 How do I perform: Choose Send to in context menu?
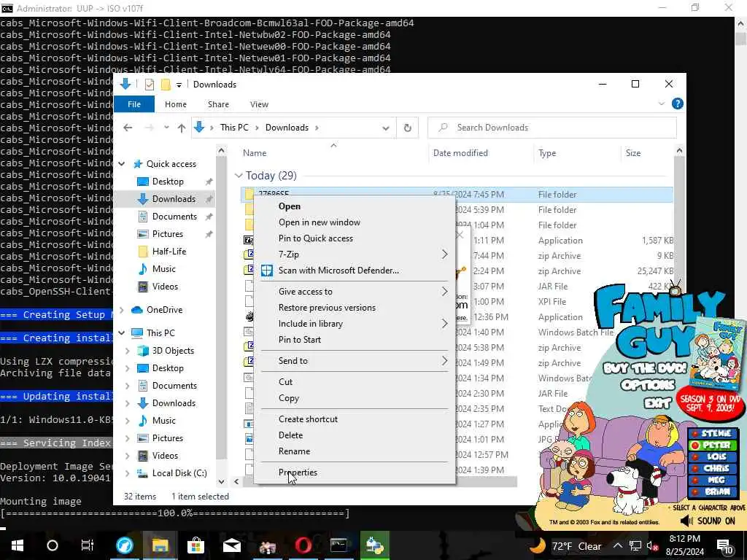coord(355,361)
